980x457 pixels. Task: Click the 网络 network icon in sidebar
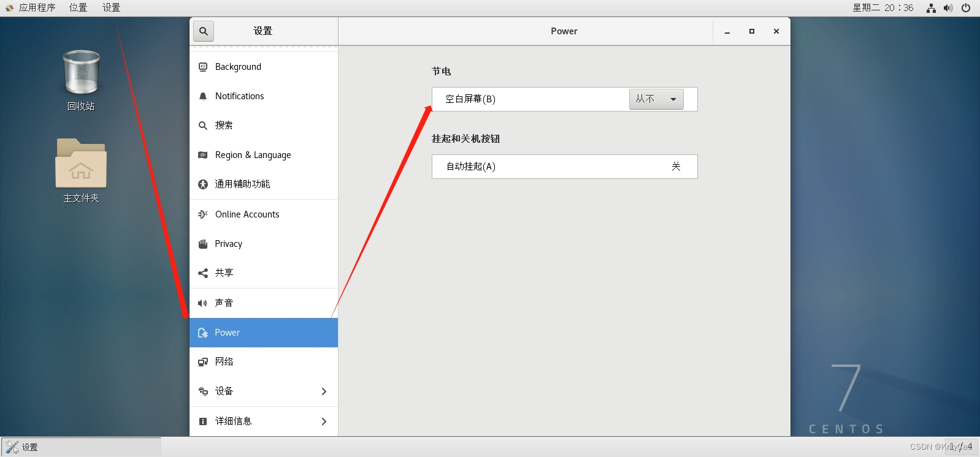[203, 362]
